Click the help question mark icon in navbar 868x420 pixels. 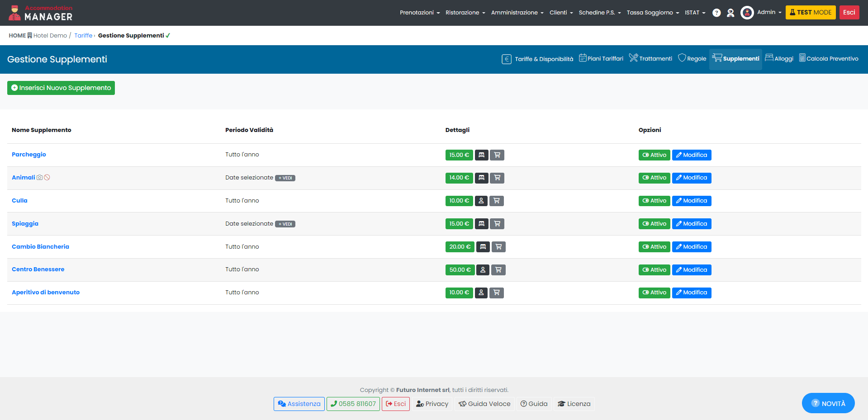coord(716,13)
